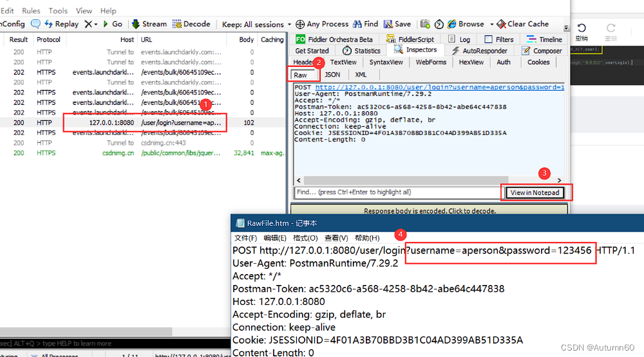Click the View in Notepad button
Viewport: 644px width, 357px height.
pos(535,192)
